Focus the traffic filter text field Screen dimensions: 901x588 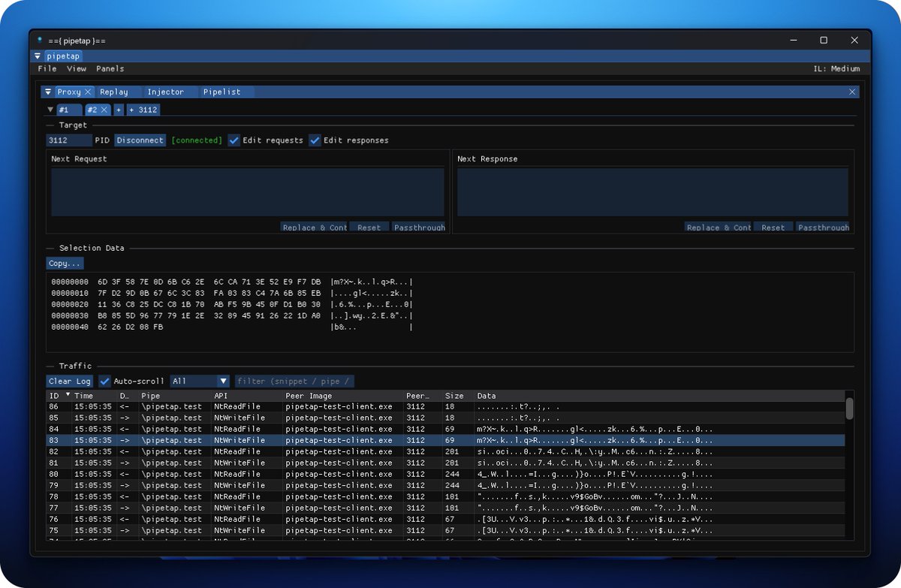point(295,381)
